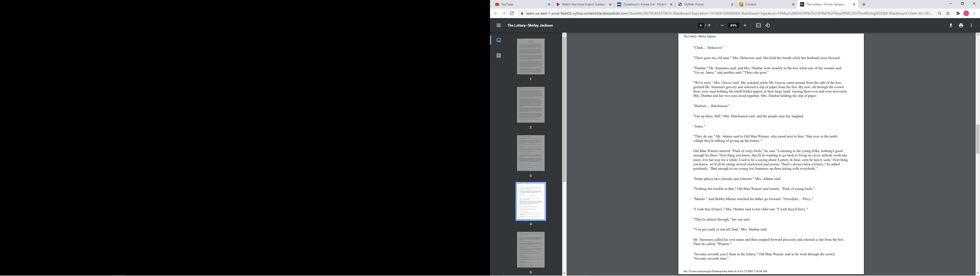This screenshot has height=276, width=980.
Task: Click the fit to page icon
Action: coord(758,26)
